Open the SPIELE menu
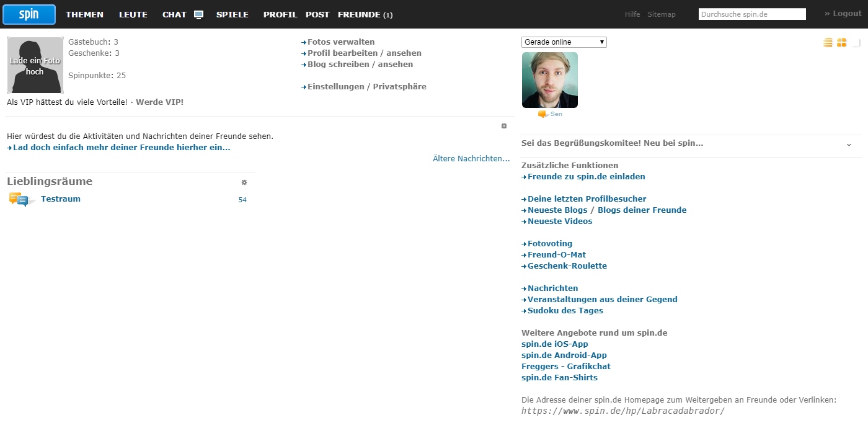The height and width of the screenshot is (438, 868). click(x=232, y=15)
